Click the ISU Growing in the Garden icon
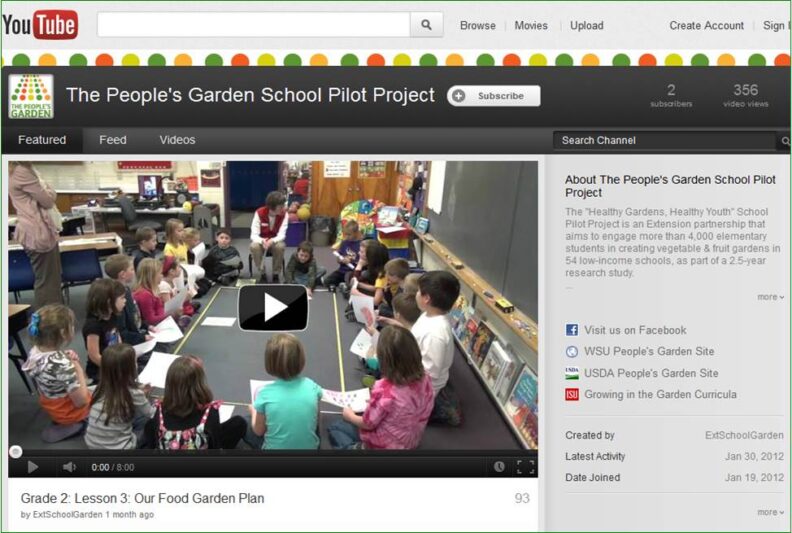 coord(572,395)
